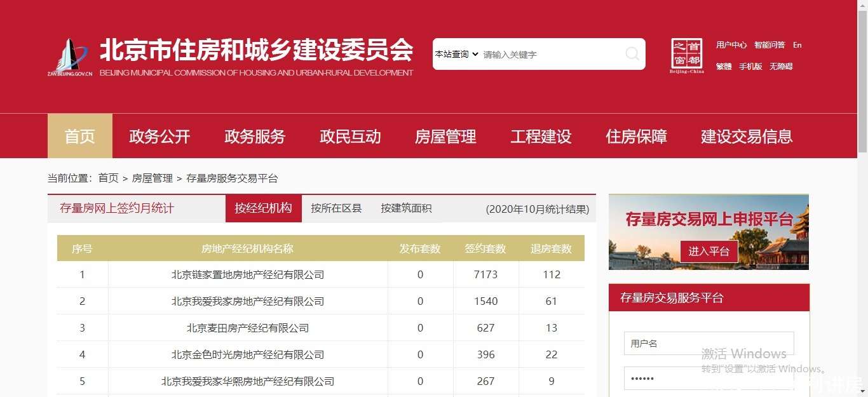Open 用户中心 link in header
This screenshot has height=397, width=868.
click(x=731, y=45)
